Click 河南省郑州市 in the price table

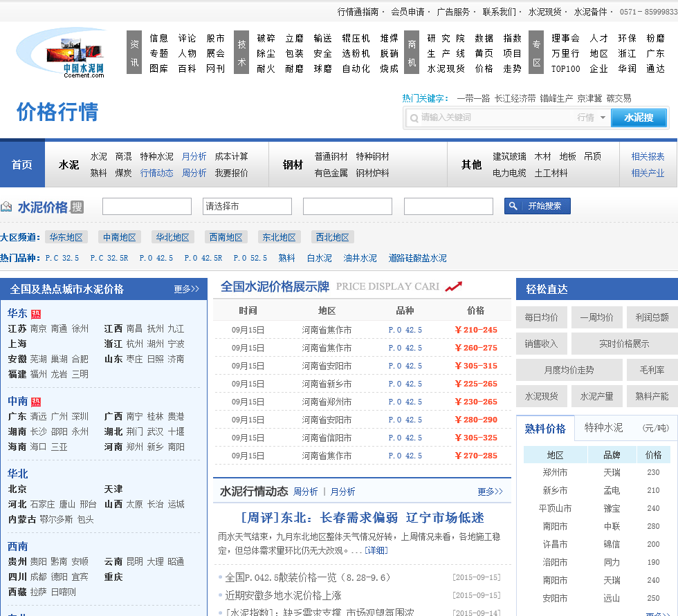pos(327,402)
